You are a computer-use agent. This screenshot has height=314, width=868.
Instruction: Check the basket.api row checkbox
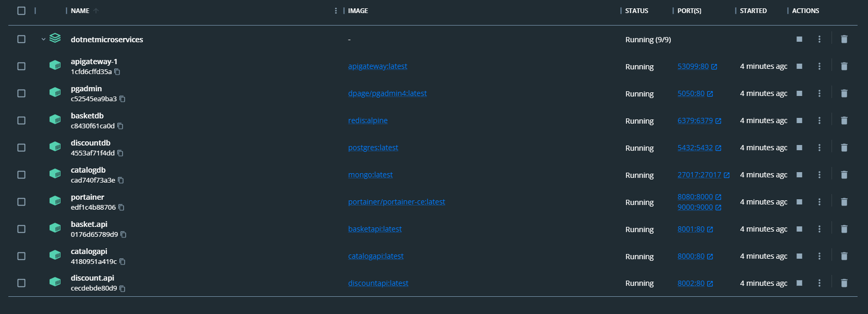pos(21,229)
